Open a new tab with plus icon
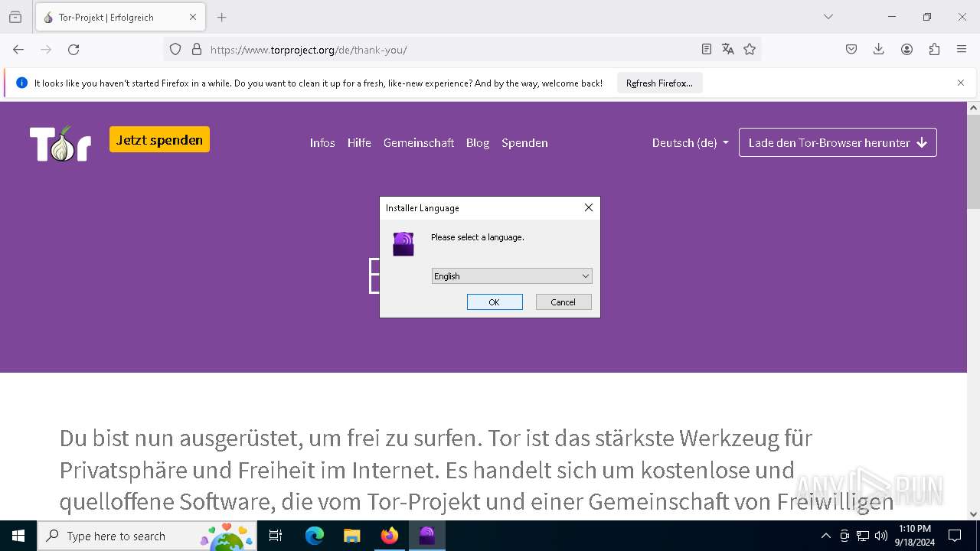 [x=222, y=17]
